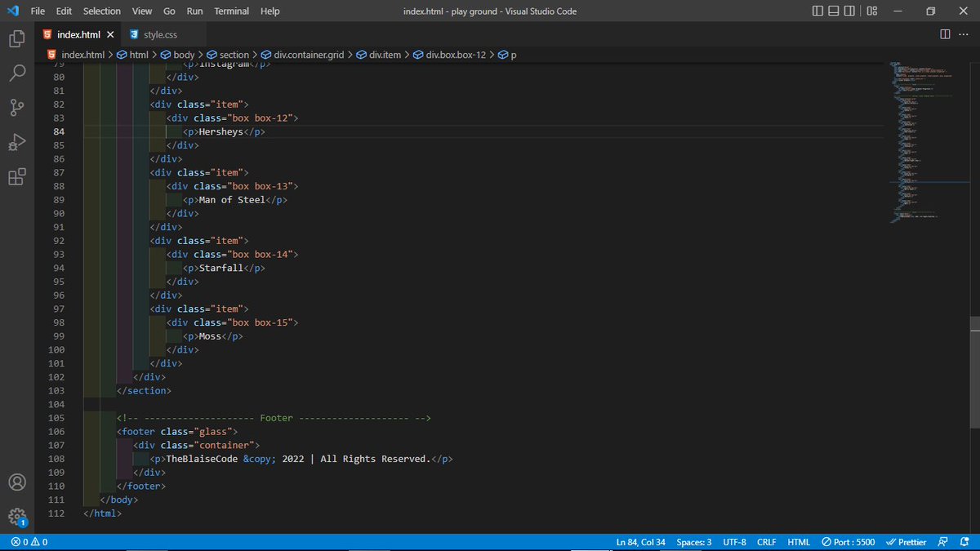
Task: Toggle the bottom panel layout icon
Action: click(834, 11)
